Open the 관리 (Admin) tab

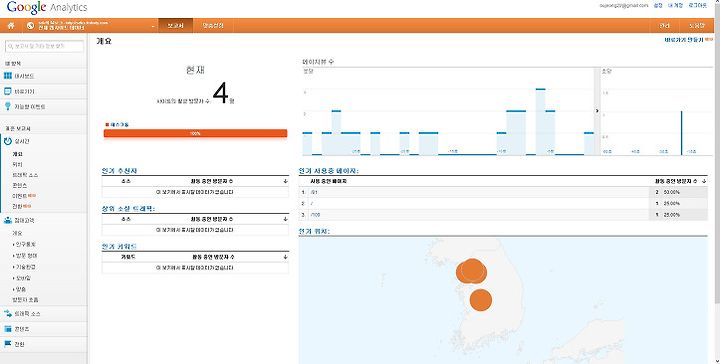pyautogui.click(x=664, y=26)
